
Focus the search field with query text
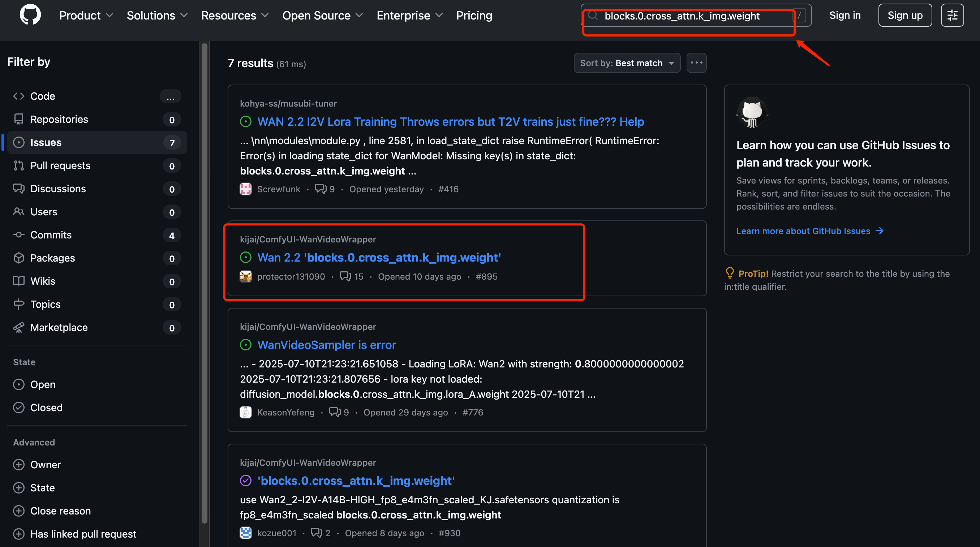coord(696,16)
